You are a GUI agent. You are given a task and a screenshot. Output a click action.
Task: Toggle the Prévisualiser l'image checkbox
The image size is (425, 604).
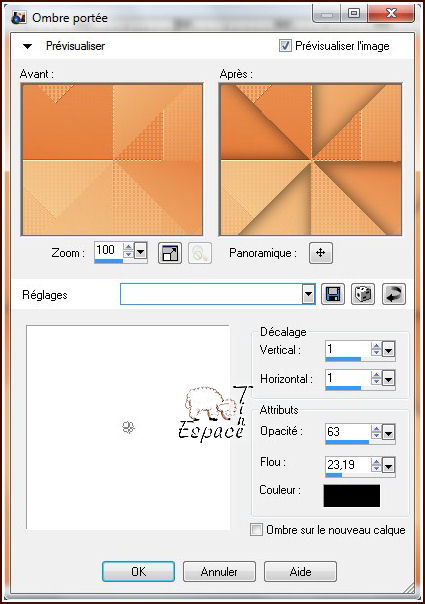[285, 45]
